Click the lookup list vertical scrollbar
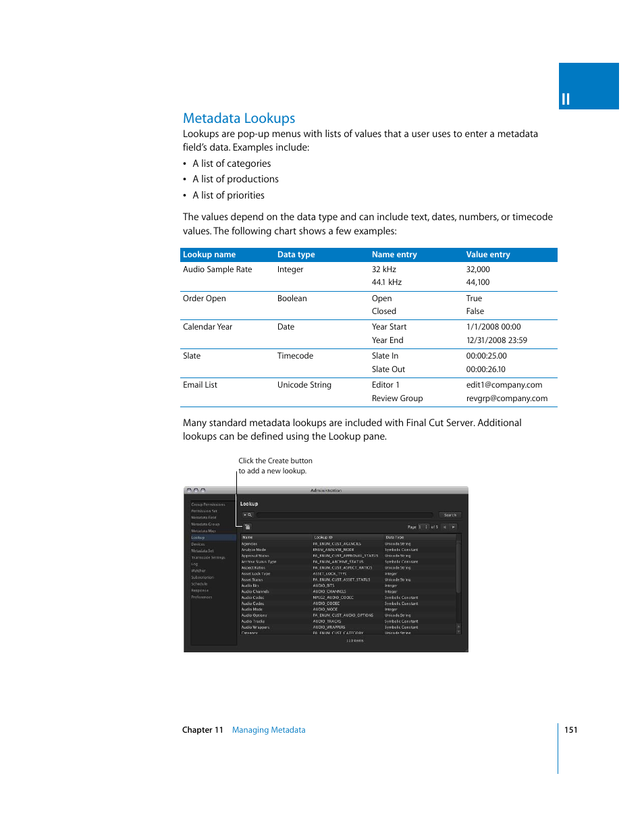Image resolution: width=644 pixels, height=834 pixels. click(x=459, y=567)
